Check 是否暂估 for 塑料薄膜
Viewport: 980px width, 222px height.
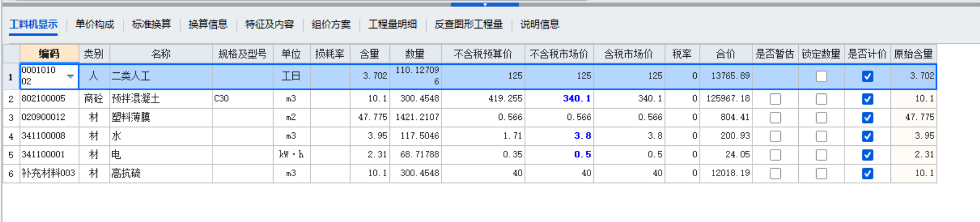click(x=776, y=118)
